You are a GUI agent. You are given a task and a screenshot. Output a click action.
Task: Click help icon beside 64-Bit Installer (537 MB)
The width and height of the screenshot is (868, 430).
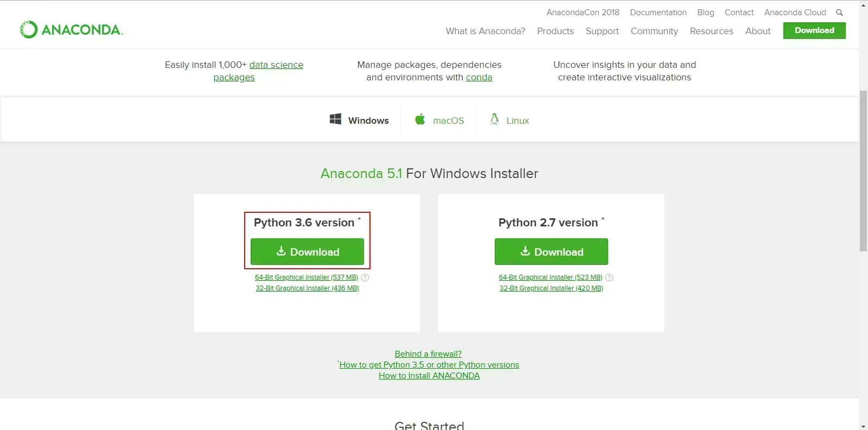pos(365,277)
